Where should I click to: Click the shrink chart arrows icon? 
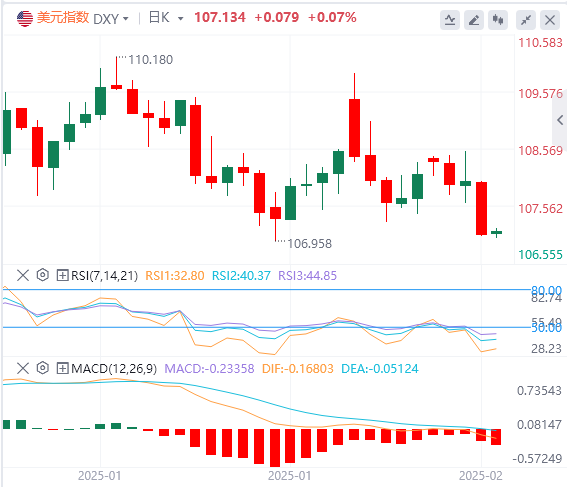click(526, 20)
